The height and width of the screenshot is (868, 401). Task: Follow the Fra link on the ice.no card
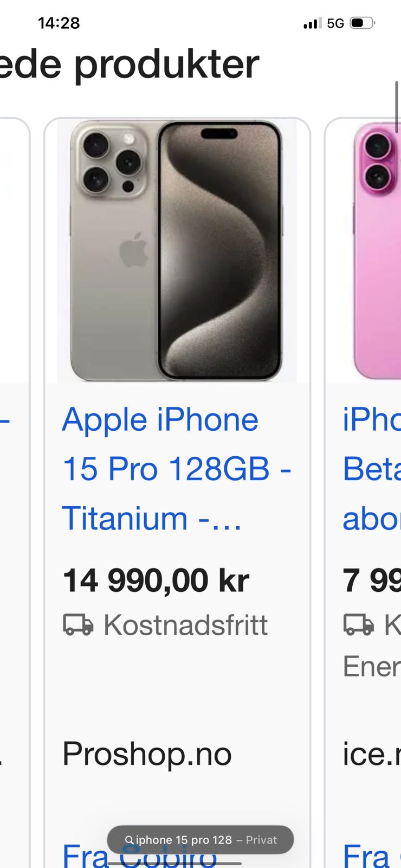pyautogui.click(x=366, y=855)
